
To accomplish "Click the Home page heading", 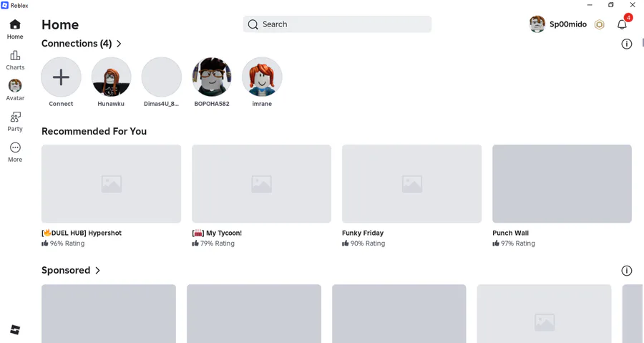I will (x=60, y=24).
